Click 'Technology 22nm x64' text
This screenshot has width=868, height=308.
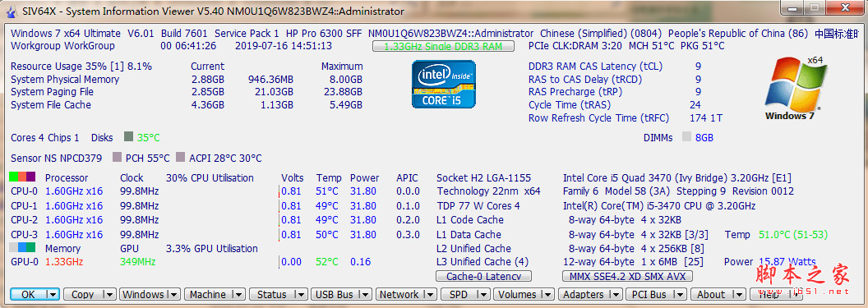(x=489, y=191)
